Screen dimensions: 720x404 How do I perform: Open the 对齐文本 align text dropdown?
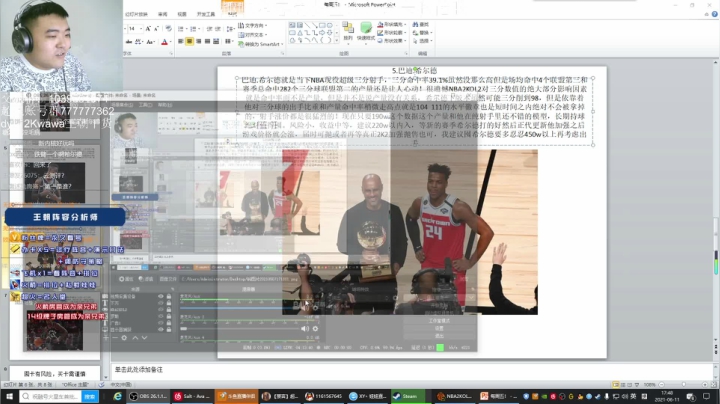[x=252, y=35]
